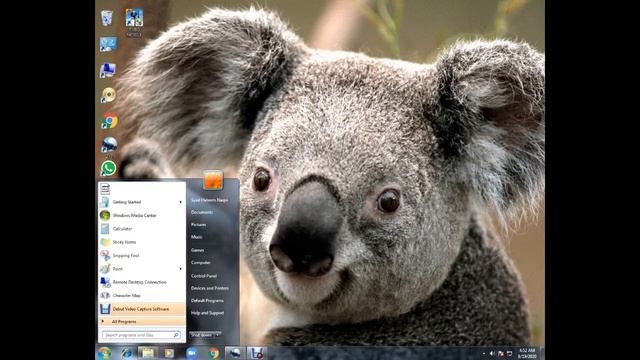The image size is (640, 360).
Task: Open Zoom from the taskbar
Action: [x=191, y=353]
